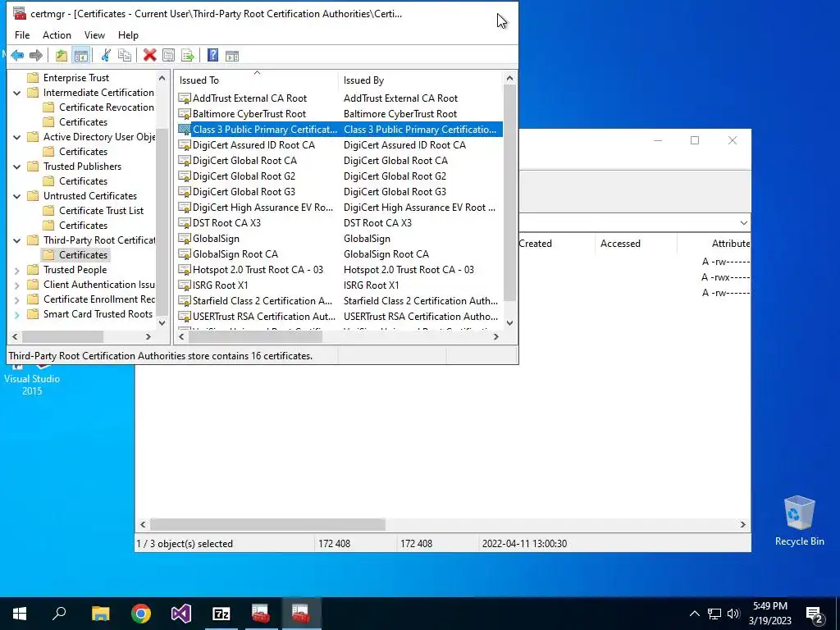Go up one level using folder icon
The width and height of the screenshot is (840, 630).
pos(62,55)
